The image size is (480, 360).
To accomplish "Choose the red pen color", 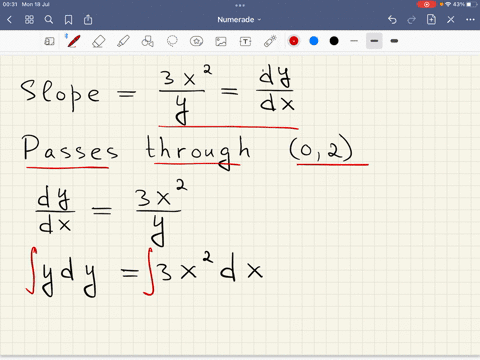I will coord(294,41).
